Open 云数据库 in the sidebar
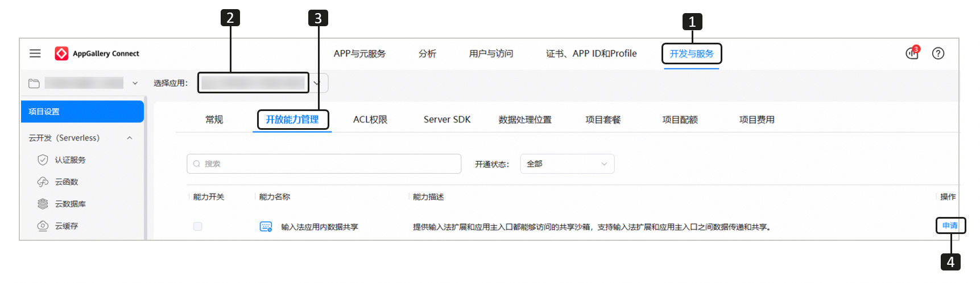This screenshot has width=980, height=283. tap(71, 204)
